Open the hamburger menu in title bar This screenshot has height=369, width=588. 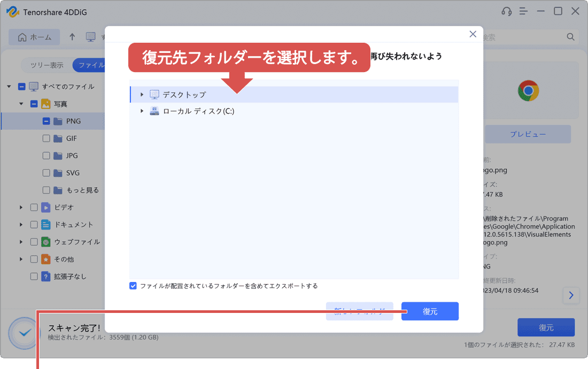[x=523, y=11]
